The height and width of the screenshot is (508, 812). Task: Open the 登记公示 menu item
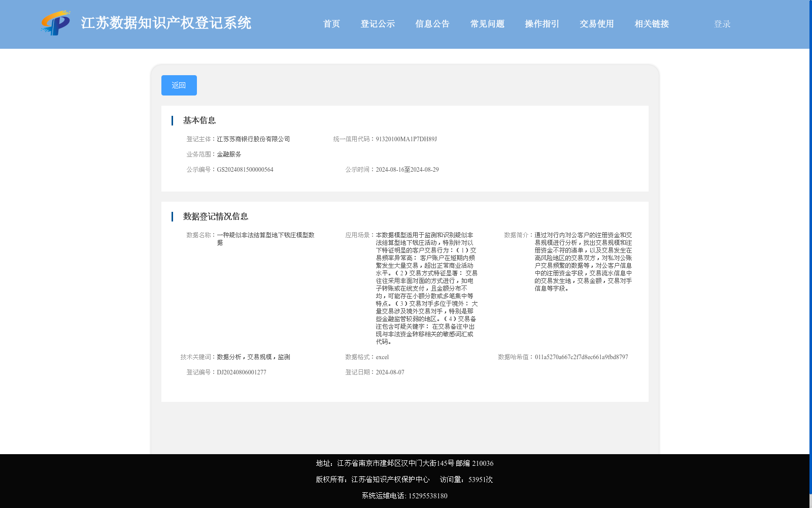(378, 24)
